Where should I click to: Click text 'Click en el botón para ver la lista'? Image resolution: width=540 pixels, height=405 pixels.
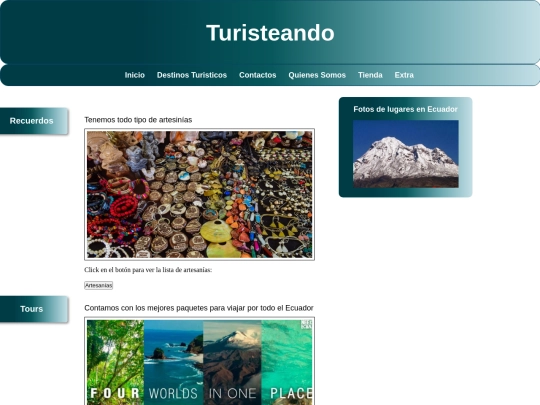point(133,270)
